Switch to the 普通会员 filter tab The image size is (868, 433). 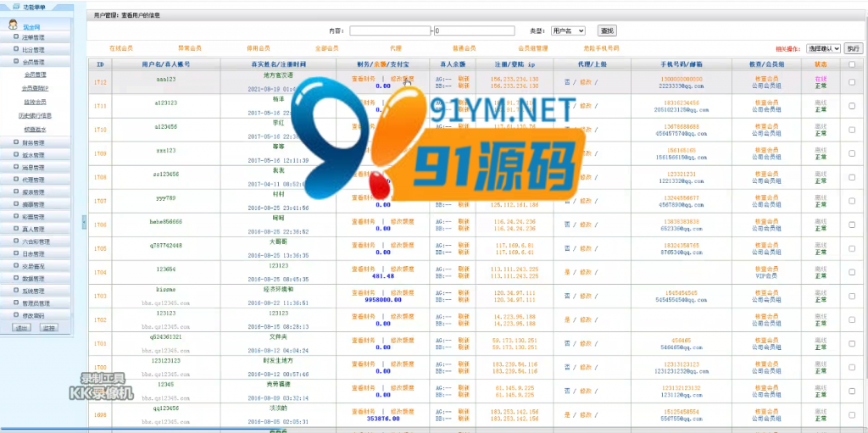point(464,48)
